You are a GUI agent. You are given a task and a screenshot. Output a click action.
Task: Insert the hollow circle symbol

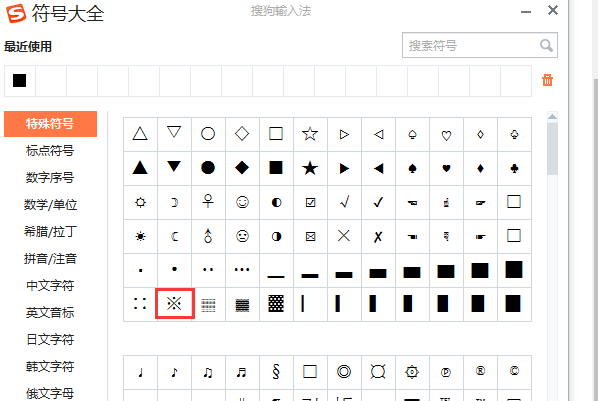tap(208, 134)
